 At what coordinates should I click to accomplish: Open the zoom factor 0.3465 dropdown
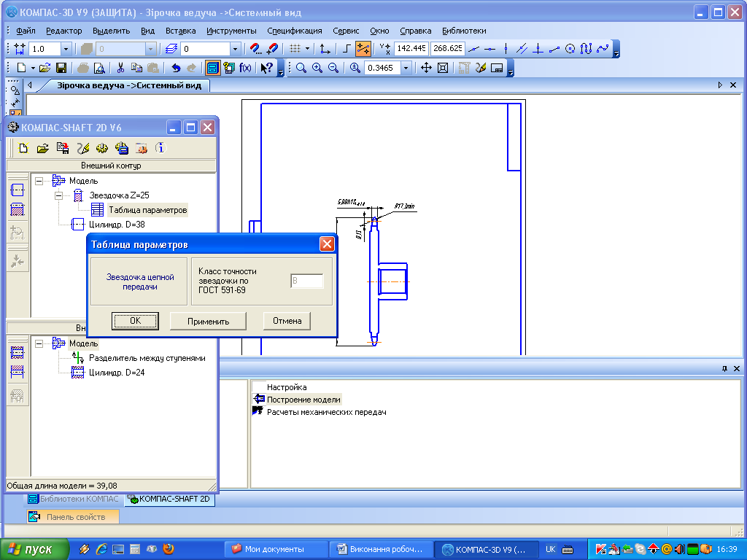(x=406, y=68)
